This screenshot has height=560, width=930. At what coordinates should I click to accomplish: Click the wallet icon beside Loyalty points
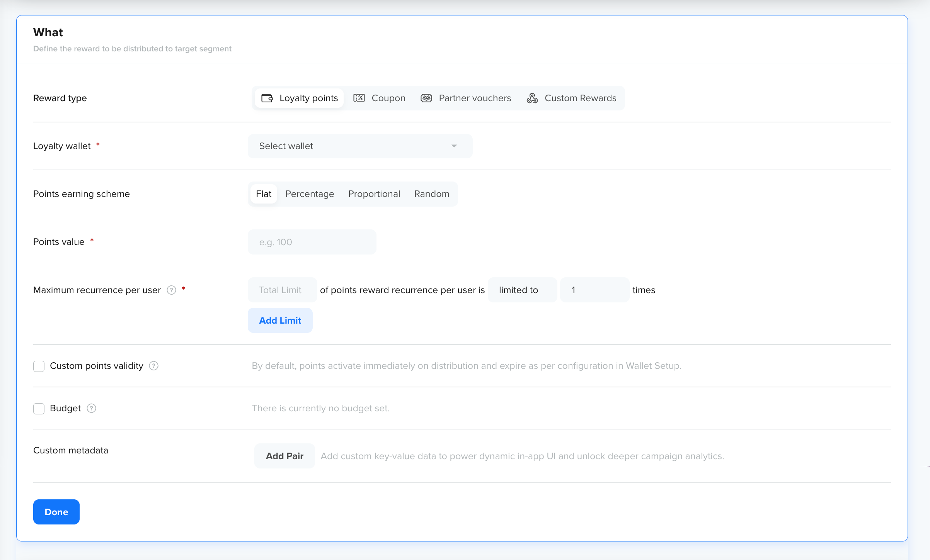click(x=267, y=98)
